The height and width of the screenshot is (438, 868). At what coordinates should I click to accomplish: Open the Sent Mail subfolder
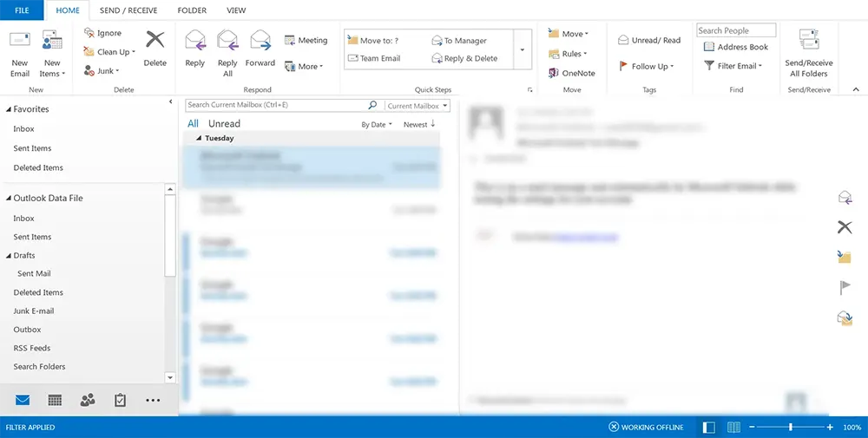34,274
